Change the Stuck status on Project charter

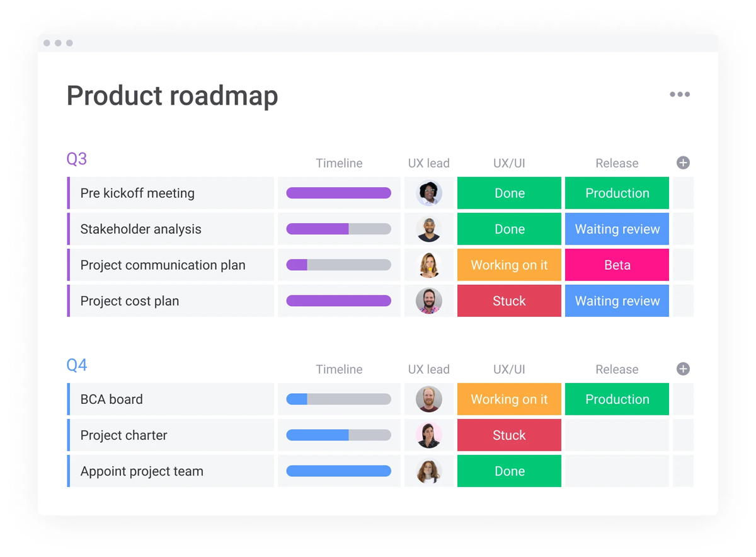pyautogui.click(x=509, y=435)
